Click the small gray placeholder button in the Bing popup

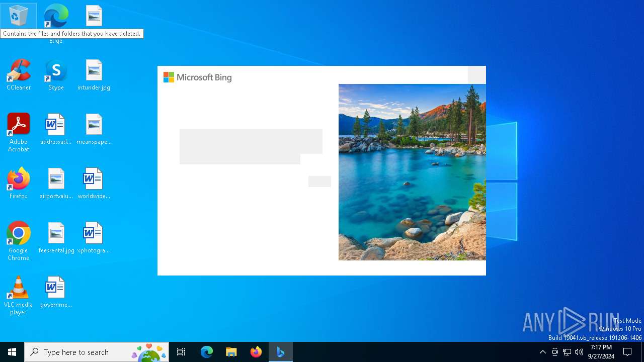pos(319,182)
